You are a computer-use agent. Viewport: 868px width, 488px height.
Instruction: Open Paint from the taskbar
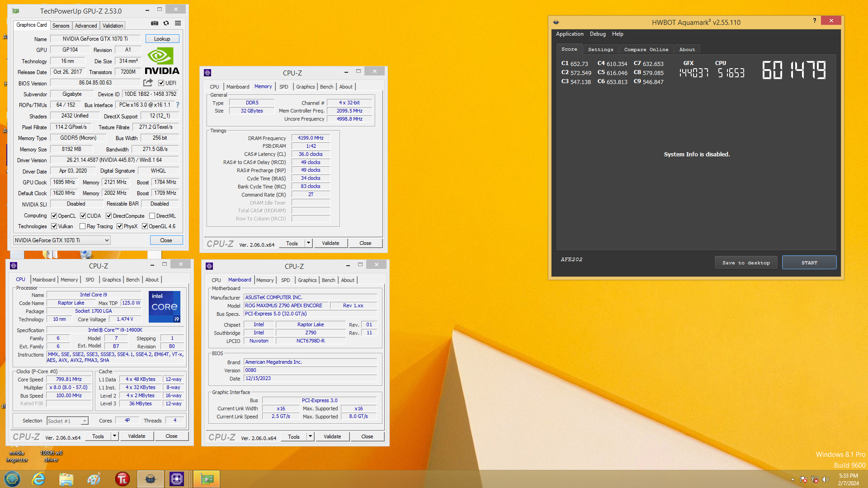tap(94, 479)
